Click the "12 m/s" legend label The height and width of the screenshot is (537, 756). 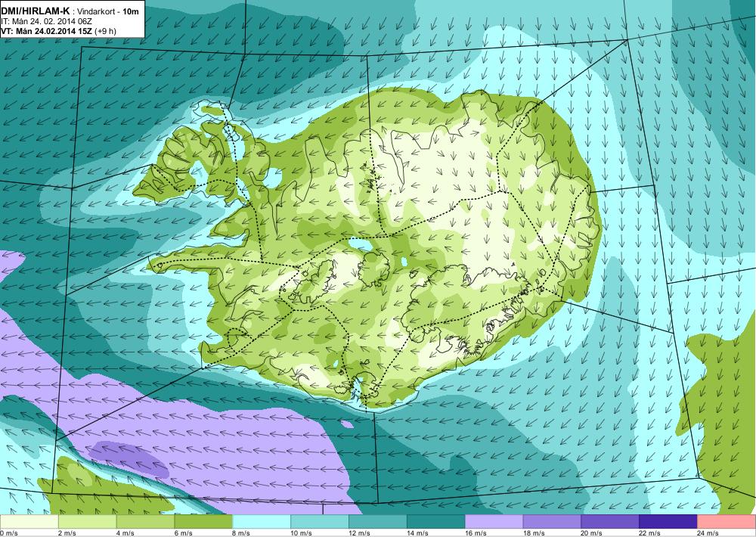pyautogui.click(x=359, y=533)
